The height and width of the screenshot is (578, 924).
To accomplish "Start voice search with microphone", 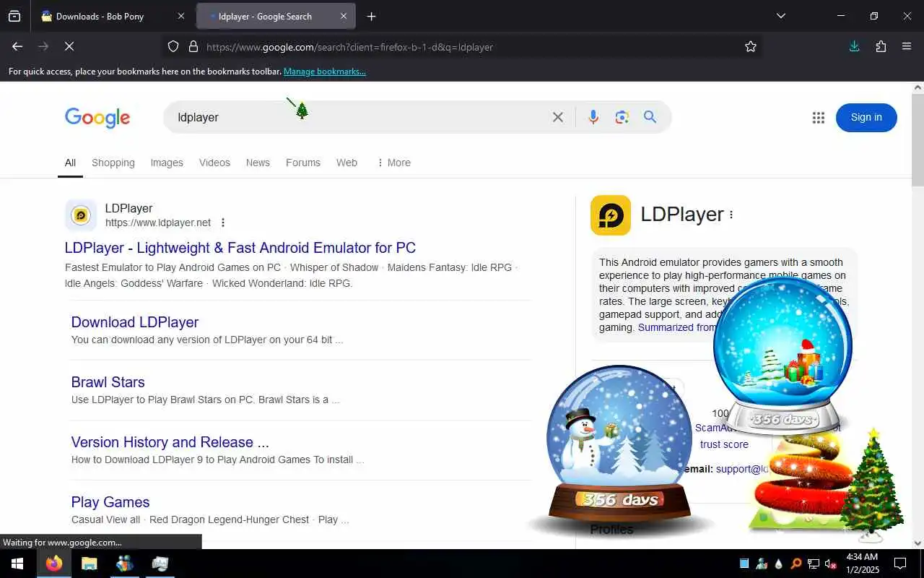I will click(x=593, y=117).
